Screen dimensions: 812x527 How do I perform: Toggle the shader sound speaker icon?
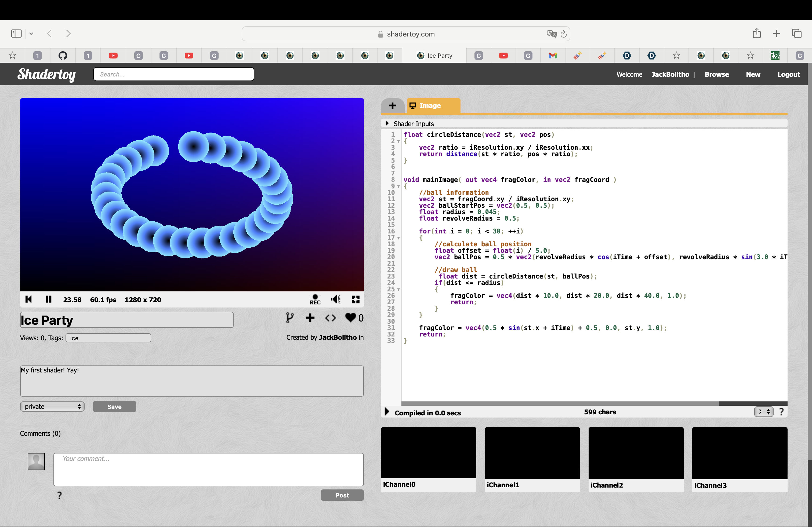[x=335, y=299]
